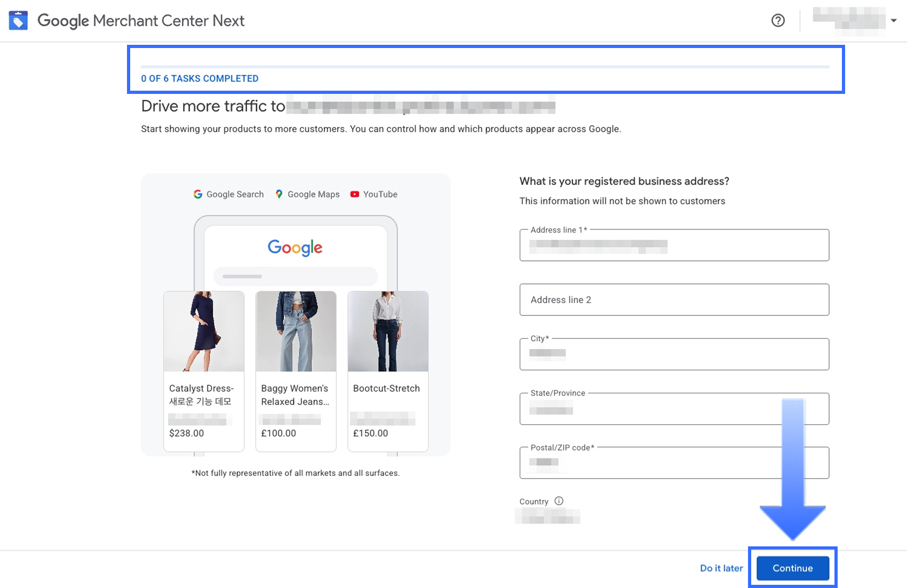907x588 pixels.
Task: Click the Google Maps pin icon
Action: click(279, 194)
